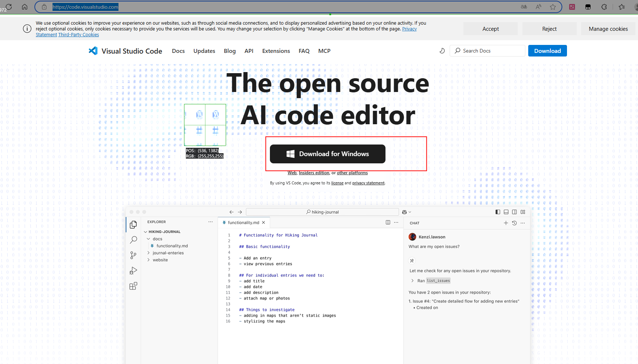Focus the Search Docs field
This screenshot has width=638, height=364.
(487, 51)
